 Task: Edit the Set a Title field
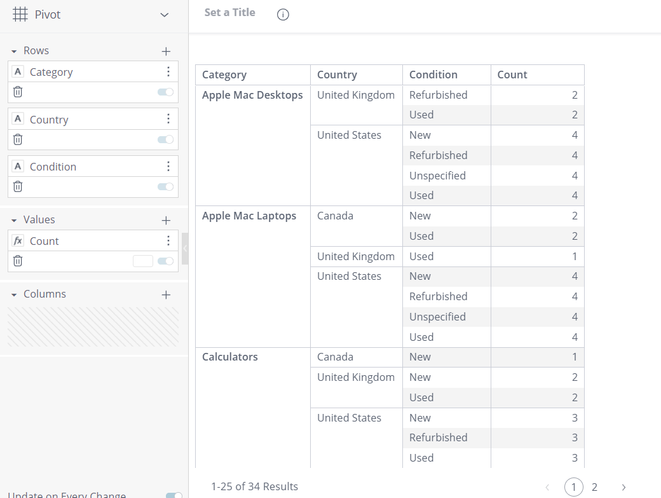click(x=230, y=13)
